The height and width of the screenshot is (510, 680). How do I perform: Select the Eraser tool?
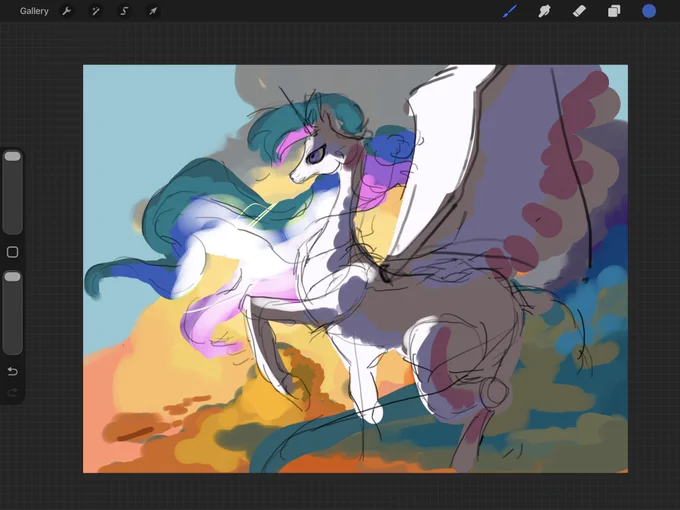tap(579, 11)
